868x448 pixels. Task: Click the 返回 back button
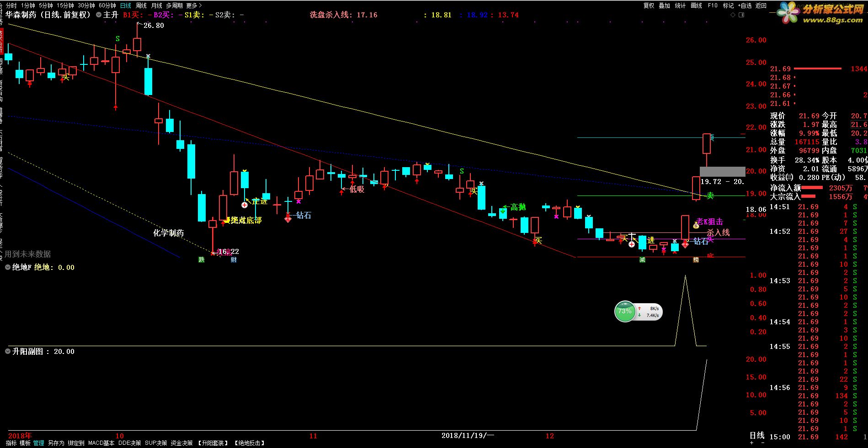761,5
